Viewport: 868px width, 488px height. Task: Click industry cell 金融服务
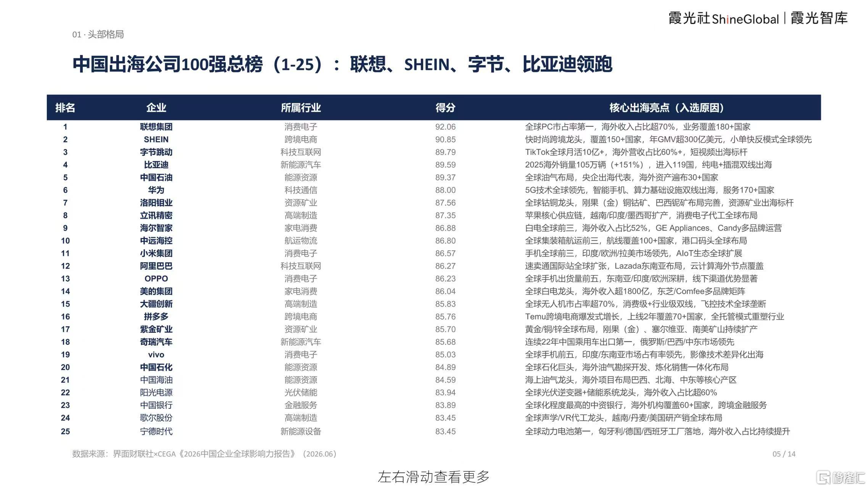(301, 405)
